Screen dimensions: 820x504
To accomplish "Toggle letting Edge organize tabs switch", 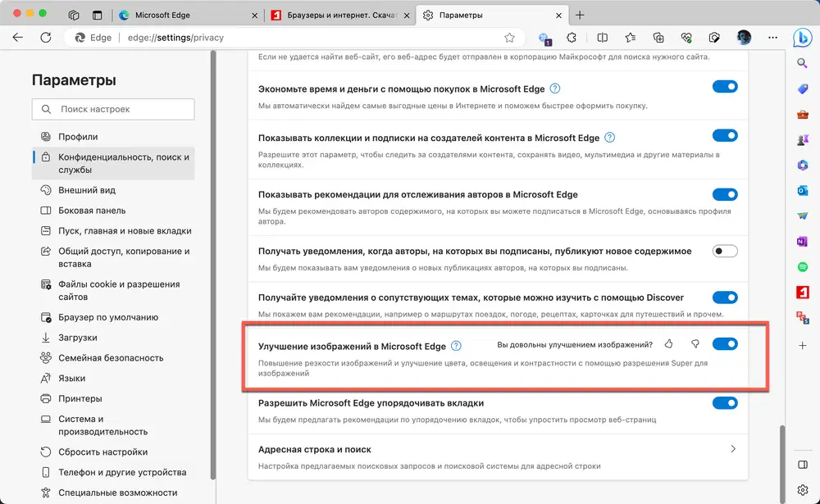I will 725,403.
